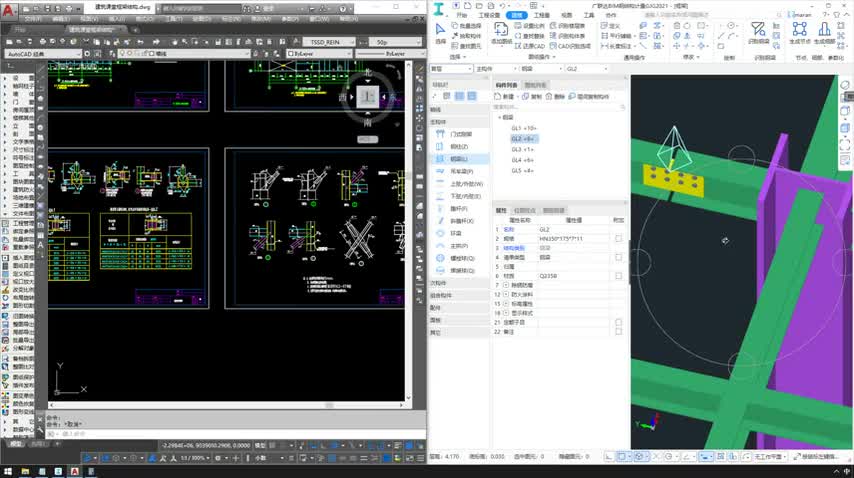
Task: Select GL3 in the component list
Action: point(523,149)
